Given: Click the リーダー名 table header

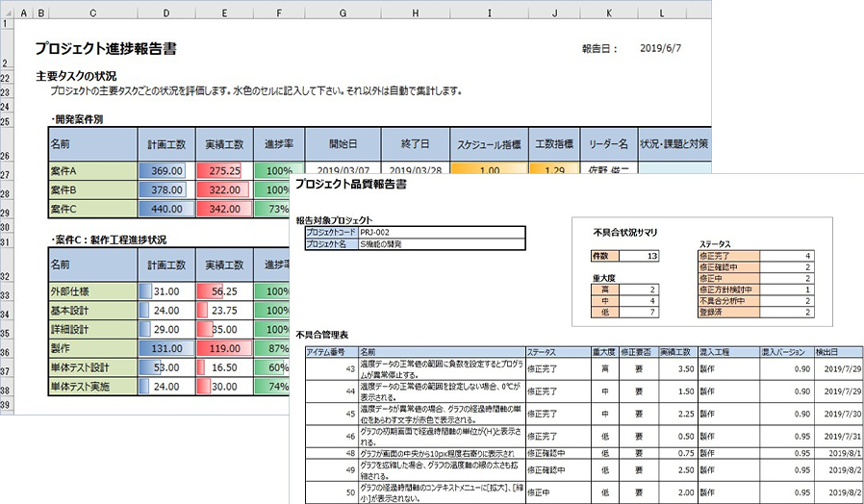Looking at the screenshot, I should pyautogui.click(x=609, y=144).
